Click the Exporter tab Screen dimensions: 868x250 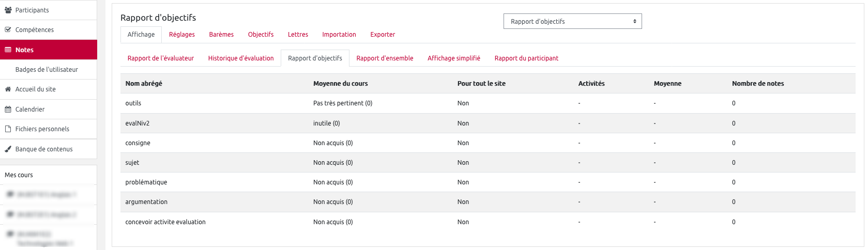click(383, 35)
